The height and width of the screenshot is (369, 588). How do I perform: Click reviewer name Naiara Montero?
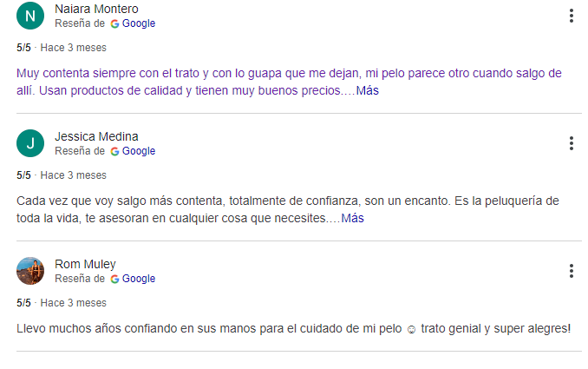tap(96, 10)
